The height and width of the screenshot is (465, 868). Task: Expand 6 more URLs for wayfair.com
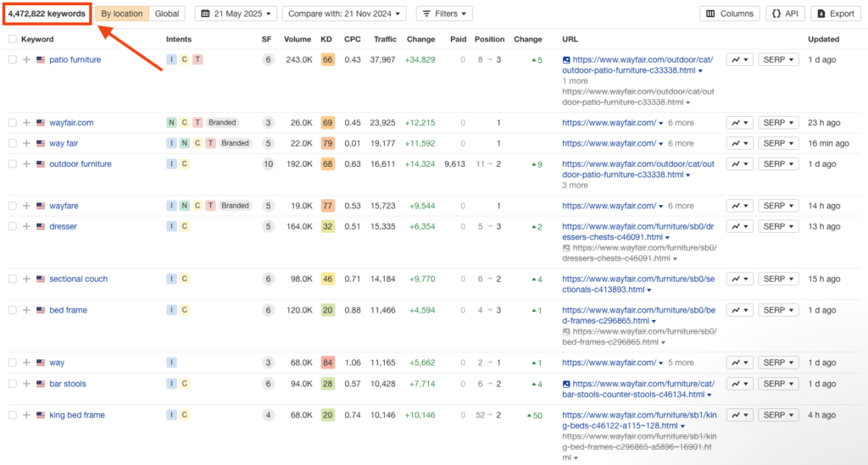681,123
